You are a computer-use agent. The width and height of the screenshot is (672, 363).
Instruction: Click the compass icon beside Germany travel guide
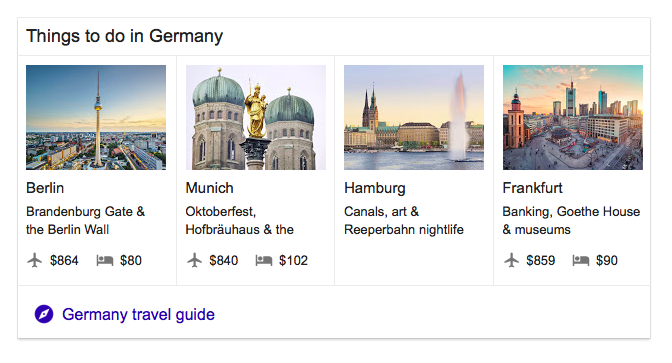(x=44, y=314)
